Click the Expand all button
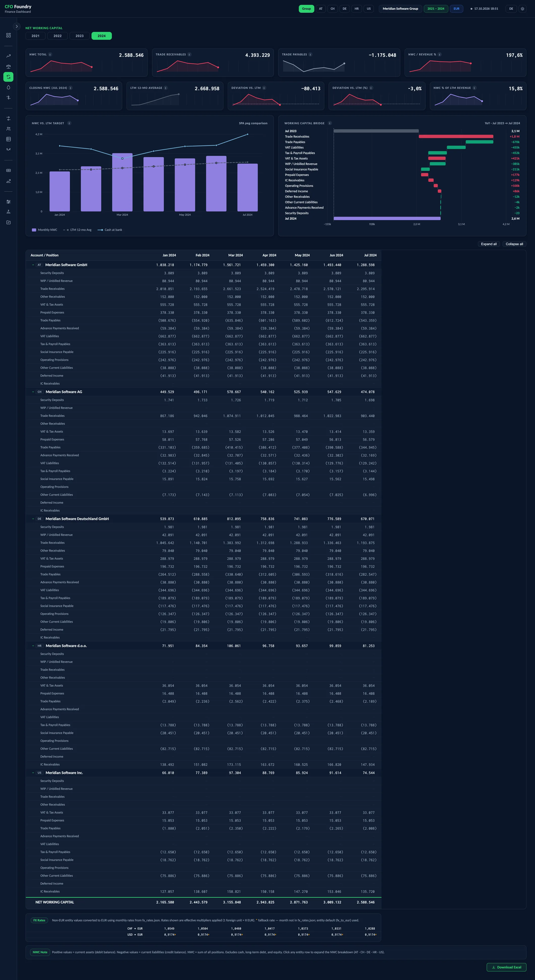Screen dimensions: 535x980 [x=489, y=244]
